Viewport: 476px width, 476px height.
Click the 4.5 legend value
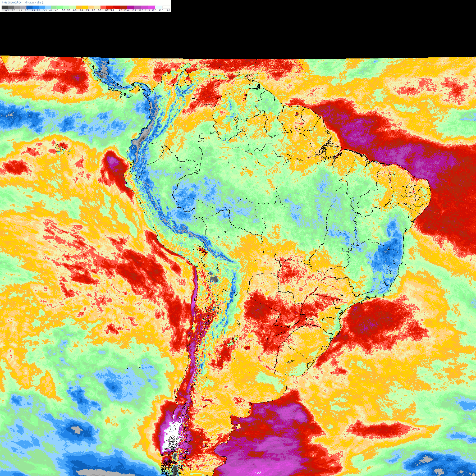(57, 10)
